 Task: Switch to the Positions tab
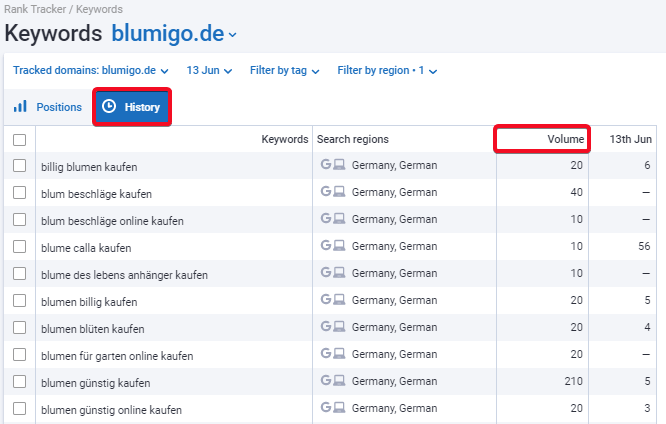47,107
